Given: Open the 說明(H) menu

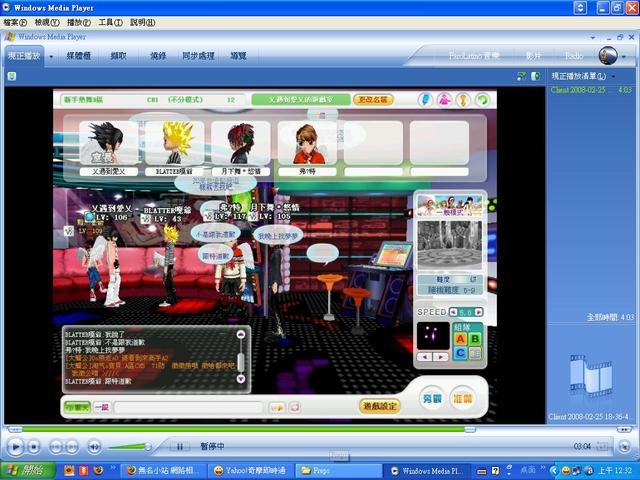Looking at the screenshot, I should (142, 22).
